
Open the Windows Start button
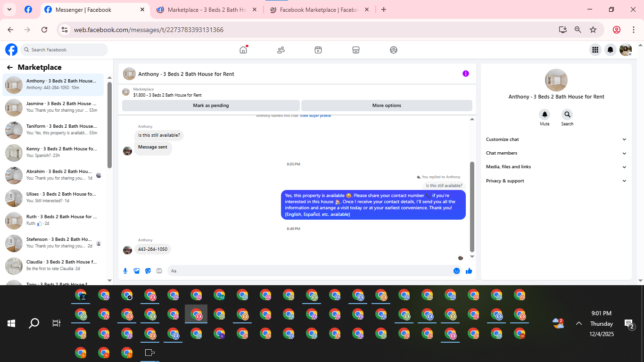[x=11, y=323]
